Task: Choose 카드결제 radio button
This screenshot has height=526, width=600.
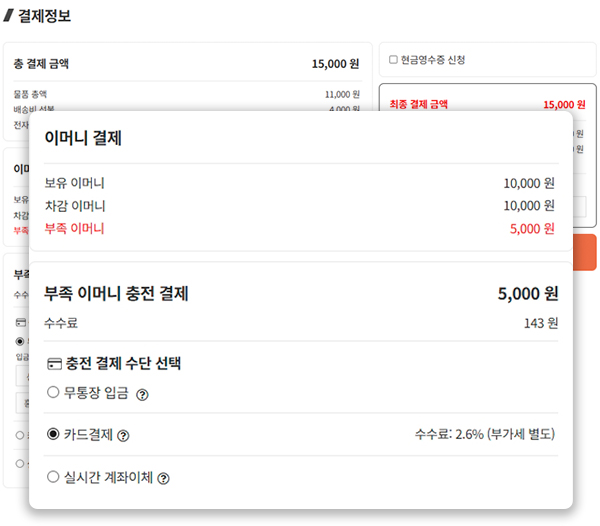Action: click(53, 434)
